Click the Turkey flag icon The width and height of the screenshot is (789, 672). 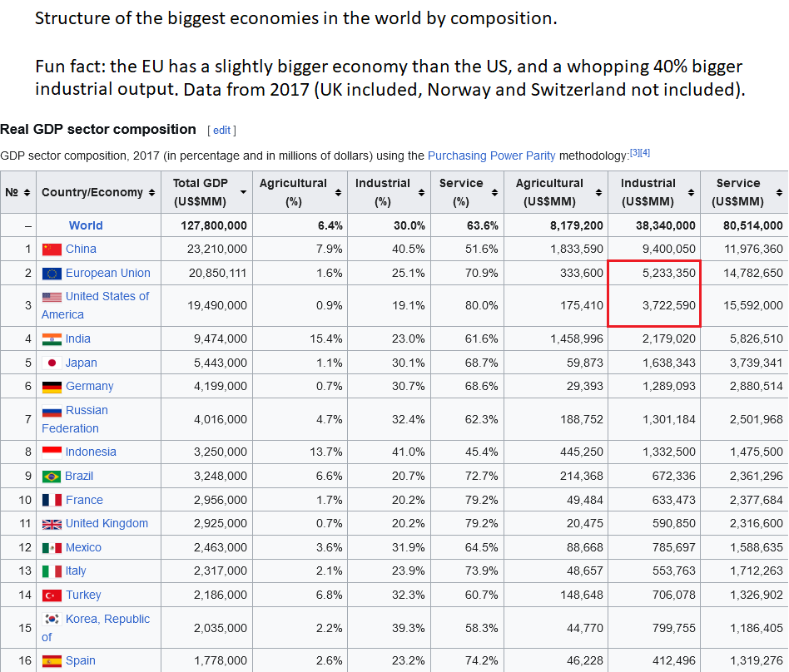pyautogui.click(x=52, y=595)
